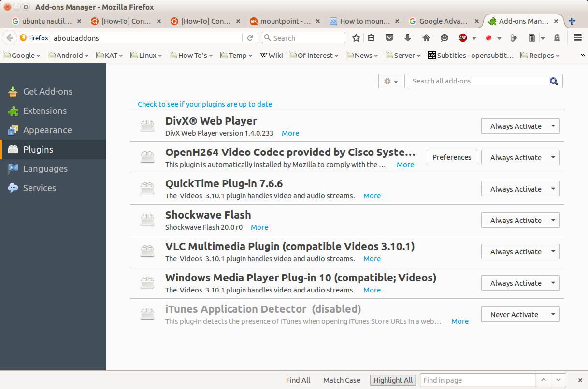This screenshot has width=588, height=389.
Task: Click More link for VLC Multimedia Plugin
Action: click(x=372, y=259)
